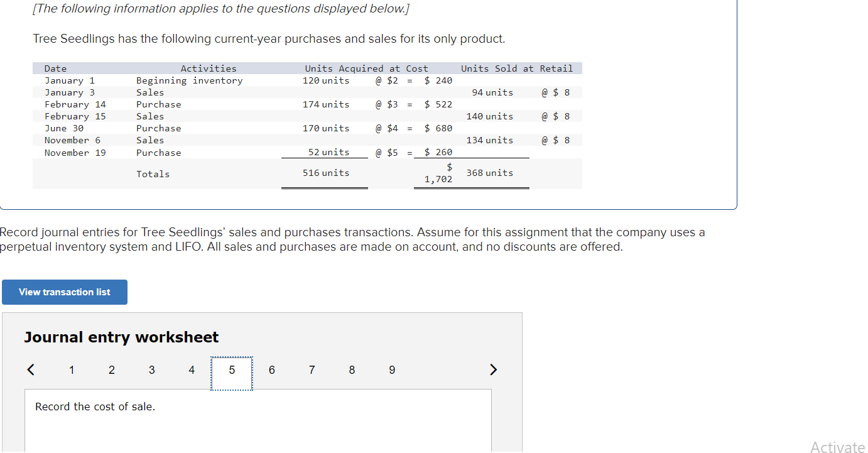Viewport: 868px width, 453px height.
Task: Switch to journal entry 9
Action: pos(392,370)
